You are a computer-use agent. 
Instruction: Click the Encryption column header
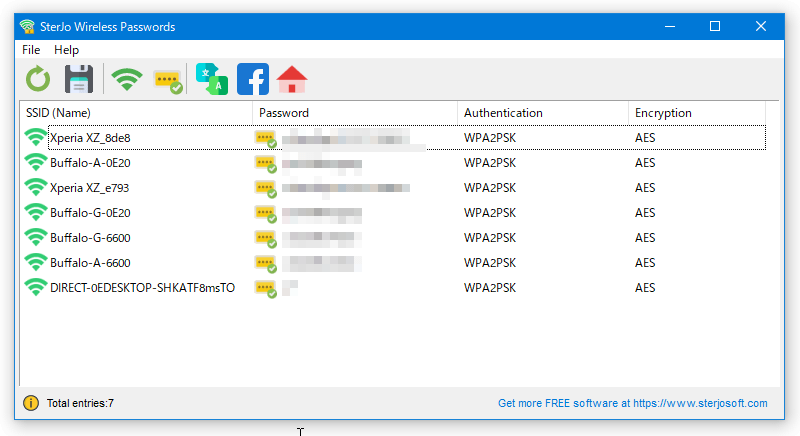(x=697, y=113)
